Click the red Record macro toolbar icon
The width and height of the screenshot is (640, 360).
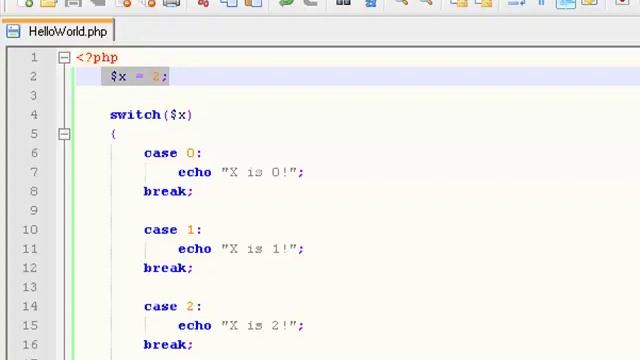coord(622,3)
